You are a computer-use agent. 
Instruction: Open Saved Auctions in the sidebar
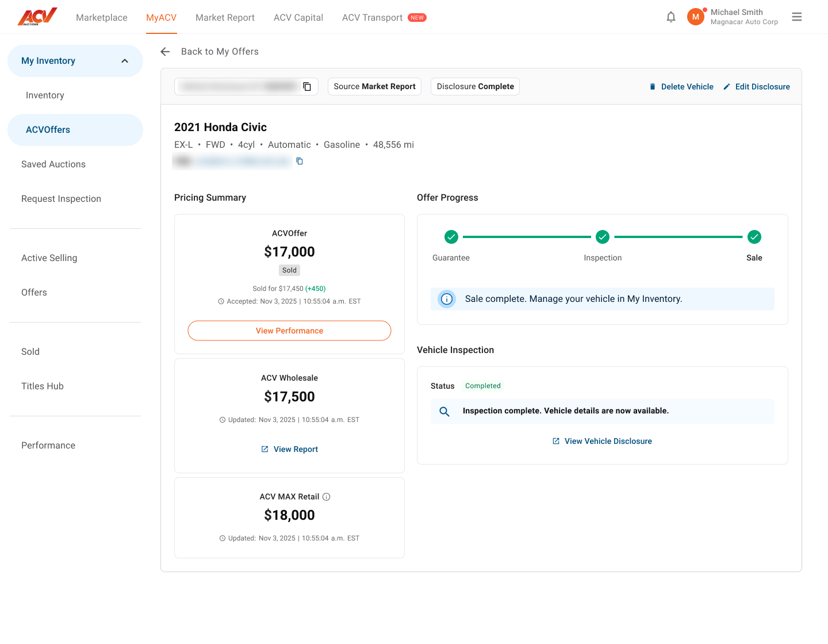53,164
